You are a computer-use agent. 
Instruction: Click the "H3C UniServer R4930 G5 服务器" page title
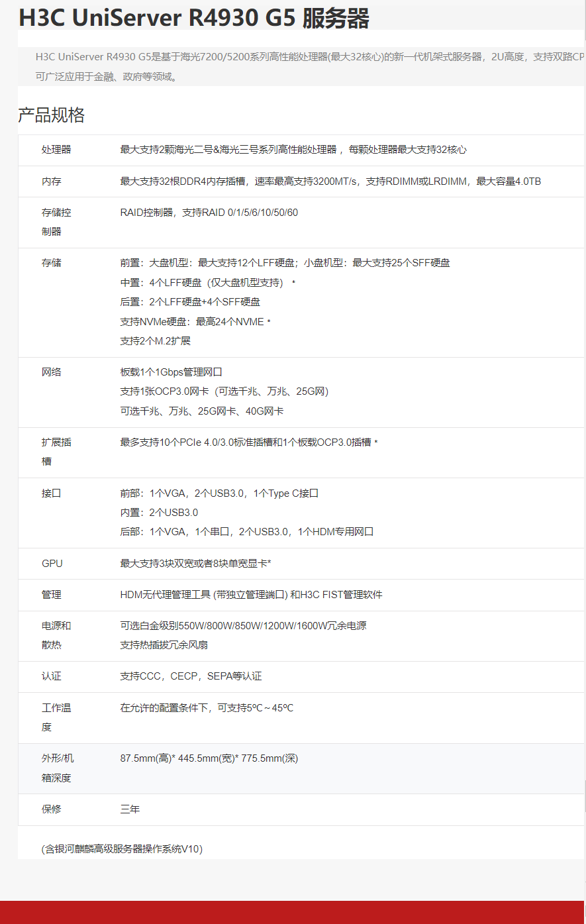coord(194,18)
